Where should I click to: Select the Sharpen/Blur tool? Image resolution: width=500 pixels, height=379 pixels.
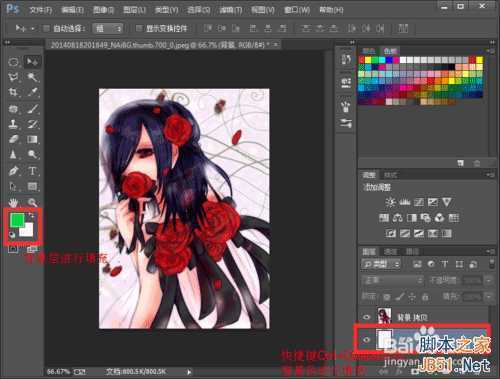click(13, 154)
